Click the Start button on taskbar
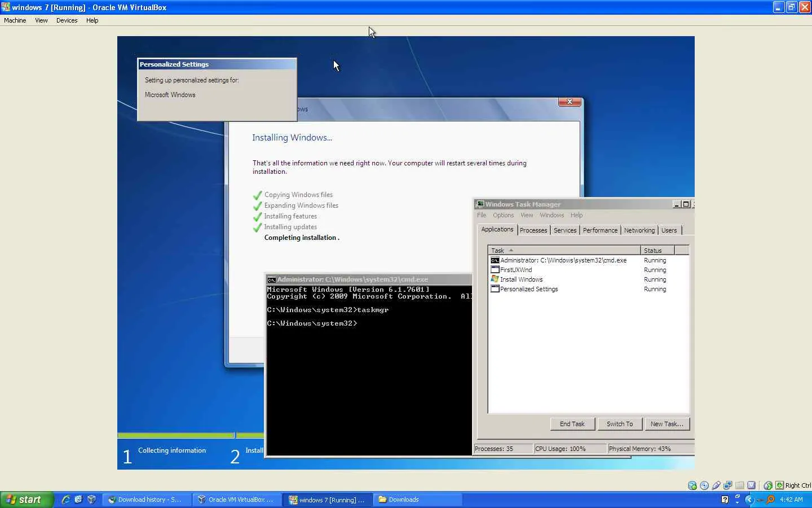The width and height of the screenshot is (812, 508). [27, 500]
